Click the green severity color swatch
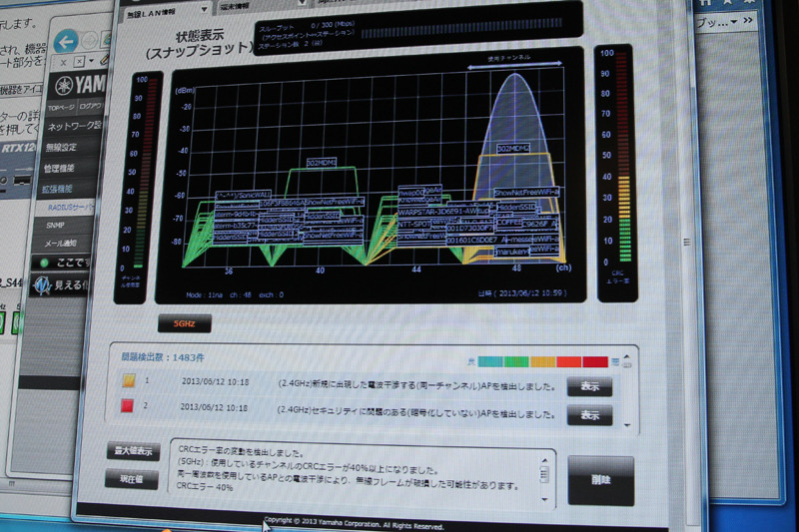799x532 pixels. (x=516, y=362)
